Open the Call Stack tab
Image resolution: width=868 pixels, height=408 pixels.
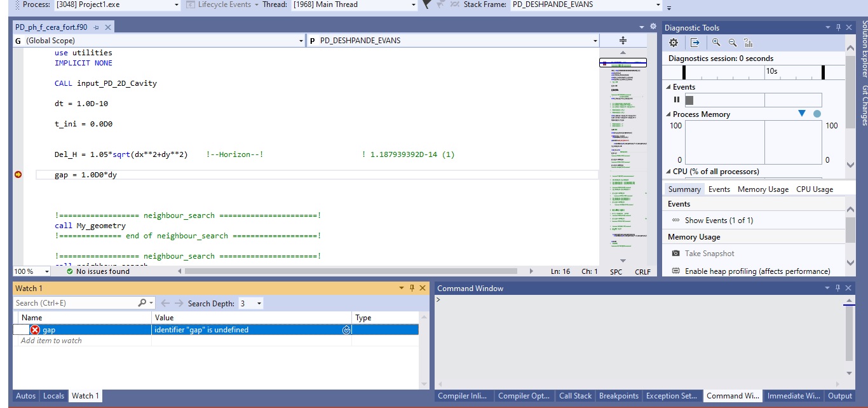[x=575, y=395]
